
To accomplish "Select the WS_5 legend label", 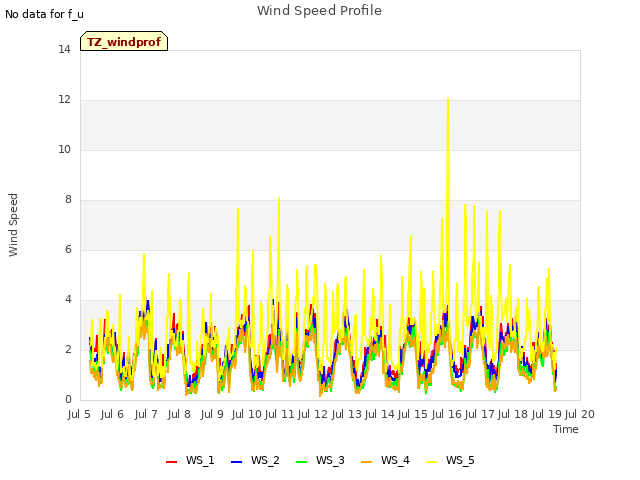I will (460, 460).
